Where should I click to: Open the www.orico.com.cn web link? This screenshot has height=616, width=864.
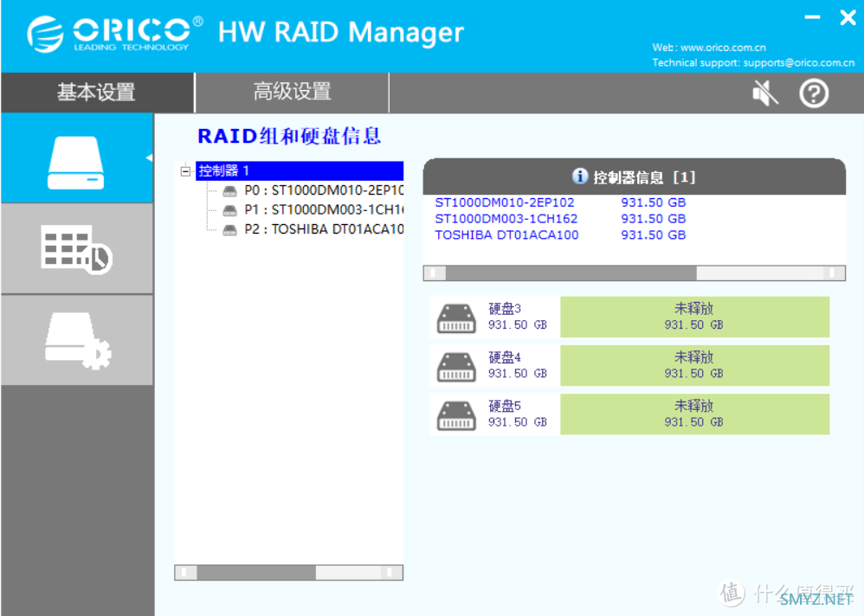(x=723, y=48)
